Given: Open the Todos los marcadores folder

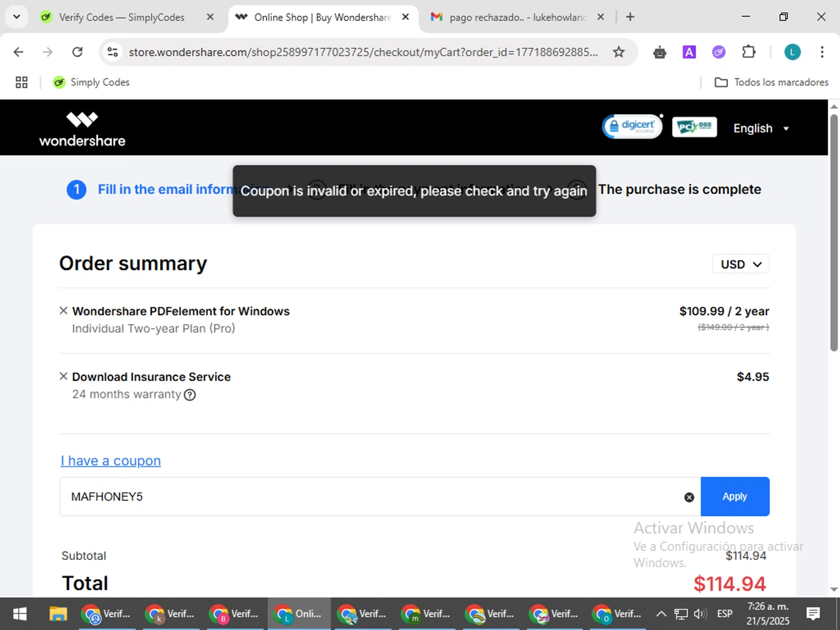Looking at the screenshot, I should click(771, 82).
